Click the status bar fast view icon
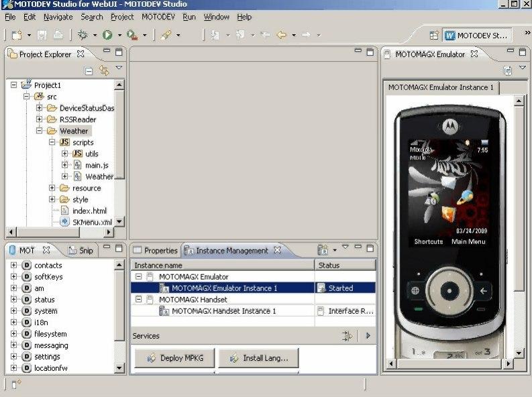 coord(16,384)
